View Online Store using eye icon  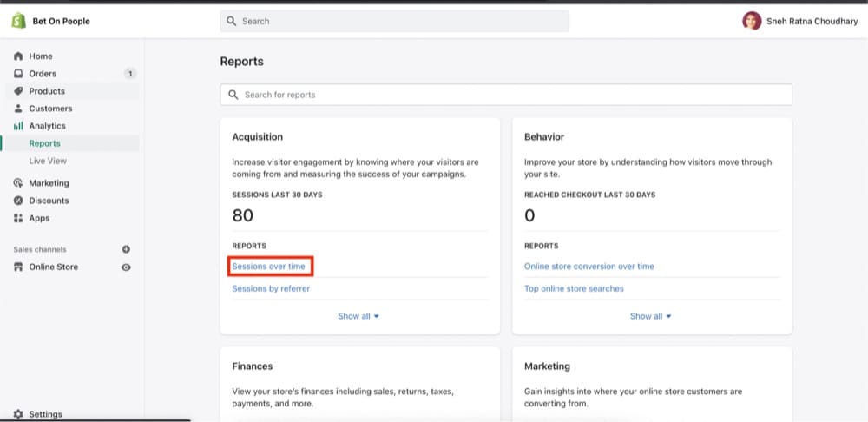(126, 267)
